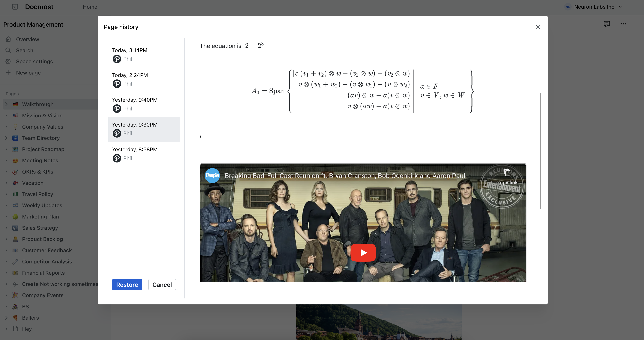This screenshot has width=644, height=340.
Task: Click the Product Backlog page icon
Action: pos(15,239)
